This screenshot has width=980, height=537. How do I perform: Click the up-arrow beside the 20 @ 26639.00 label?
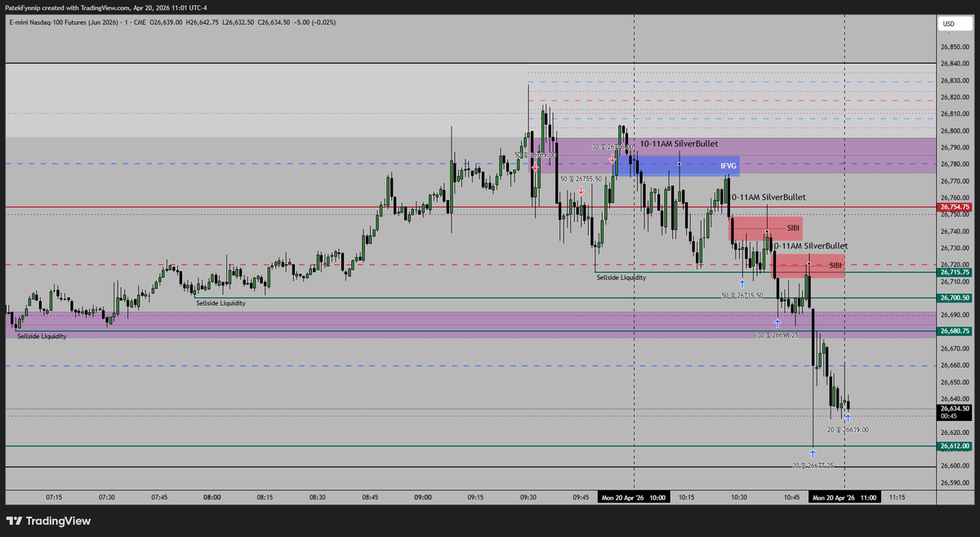848,417
